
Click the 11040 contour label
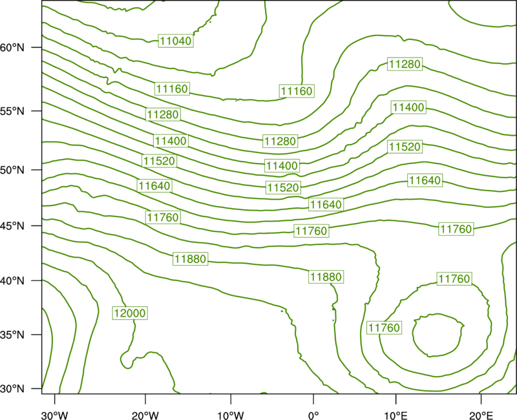click(176, 41)
